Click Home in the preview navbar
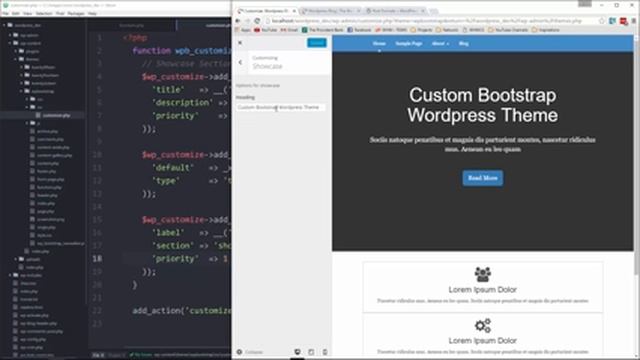640x360 pixels. 379,43
